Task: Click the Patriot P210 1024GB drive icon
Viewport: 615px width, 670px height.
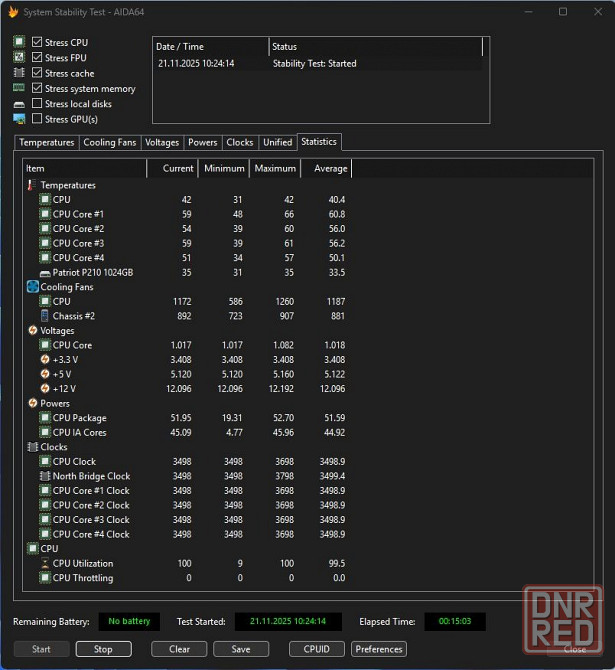Action: [44, 272]
